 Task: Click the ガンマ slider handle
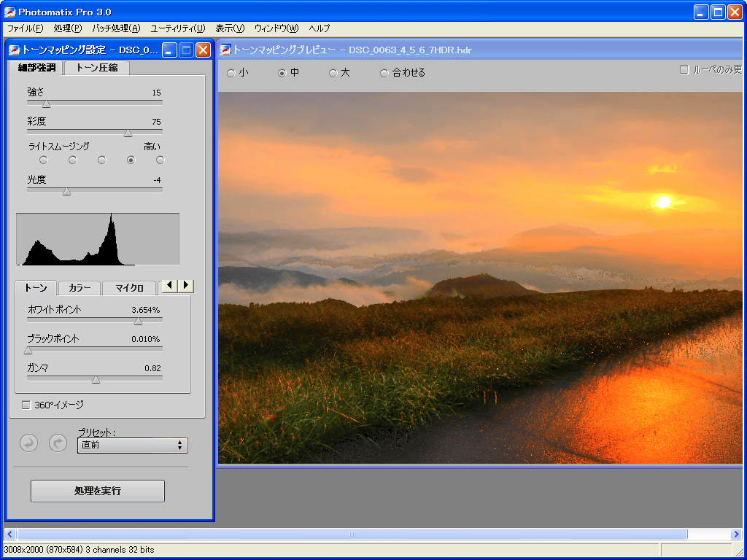point(96,379)
